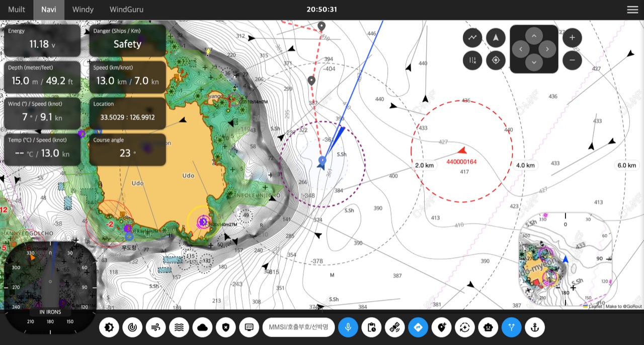Pan the map left with the chevron
644x345 pixels.
point(521,49)
